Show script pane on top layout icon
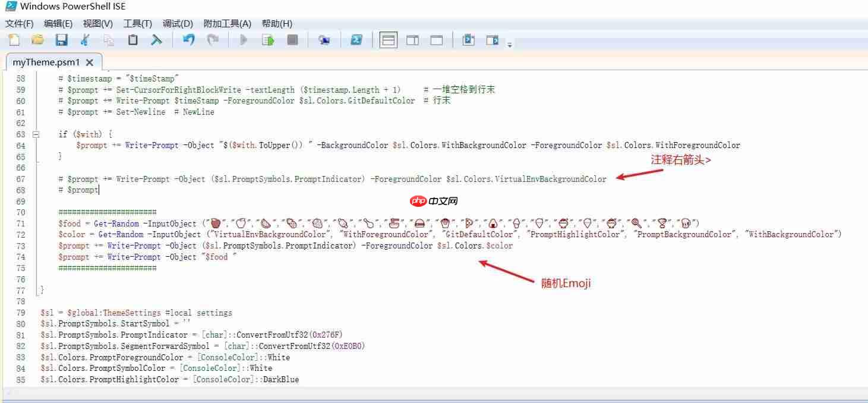Screen dimensions: 868x403 pyautogui.click(x=389, y=40)
